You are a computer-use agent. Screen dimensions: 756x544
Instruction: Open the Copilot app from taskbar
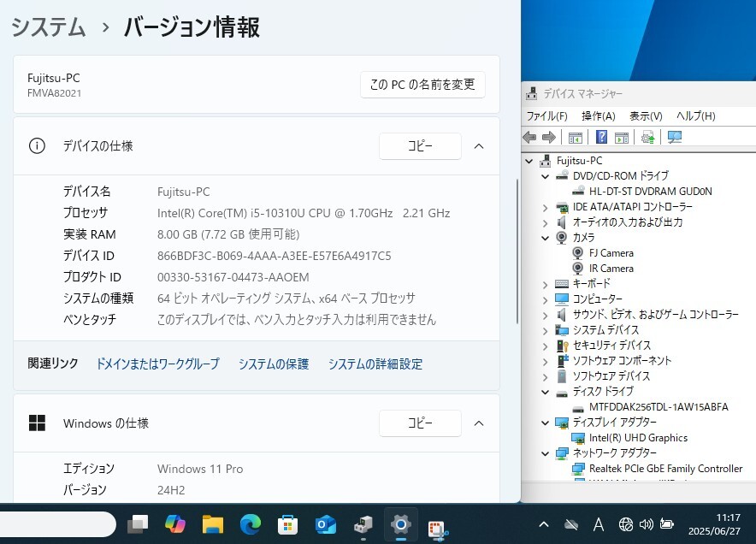pos(175,523)
